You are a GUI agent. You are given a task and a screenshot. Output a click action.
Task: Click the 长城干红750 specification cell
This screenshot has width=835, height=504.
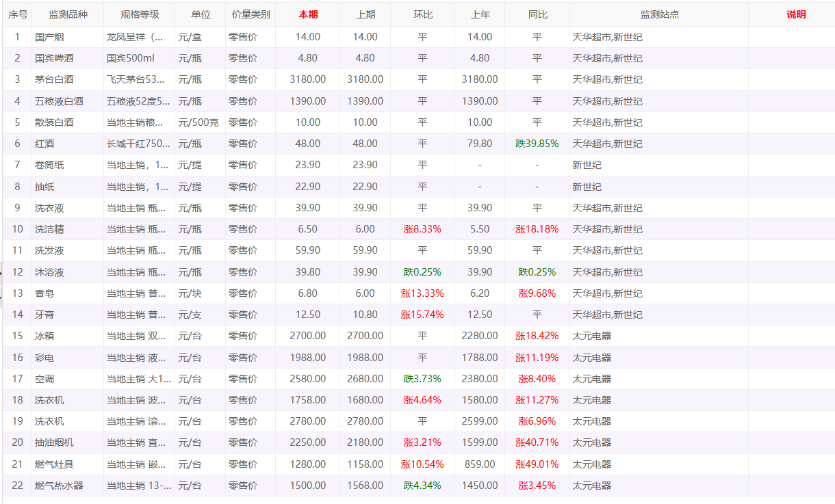[140, 144]
